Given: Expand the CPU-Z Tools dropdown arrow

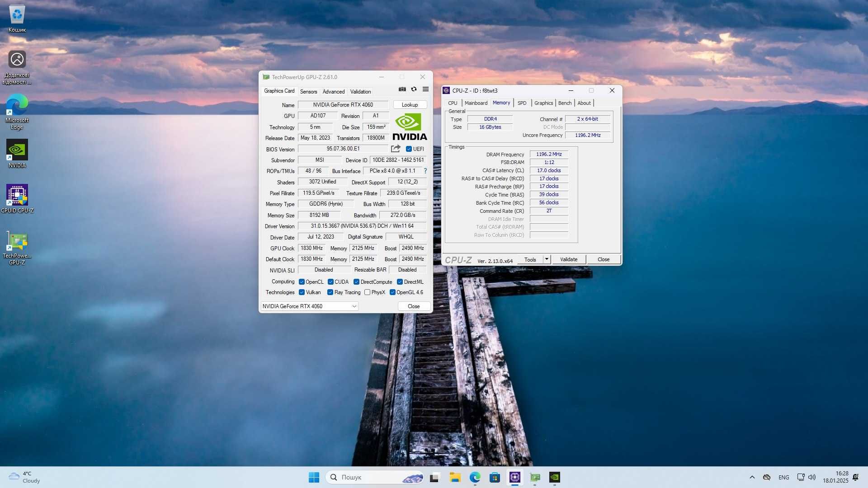Looking at the screenshot, I should (x=547, y=259).
